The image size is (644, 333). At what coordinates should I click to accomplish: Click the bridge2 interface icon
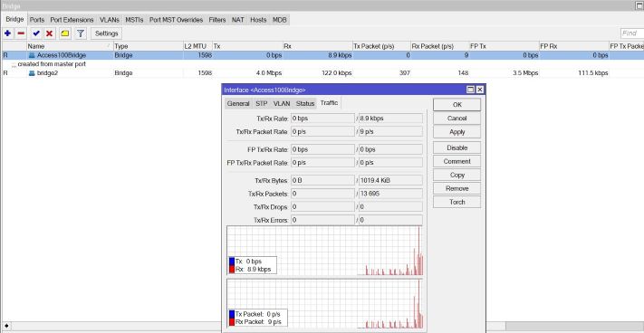[x=32, y=73]
